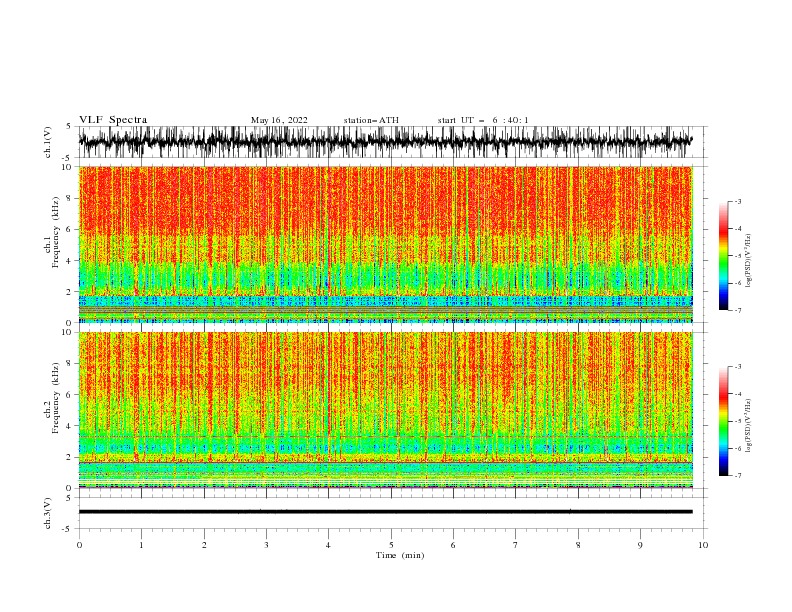
Task: Select the "ch.1(V)" axis label
Action: [48, 142]
